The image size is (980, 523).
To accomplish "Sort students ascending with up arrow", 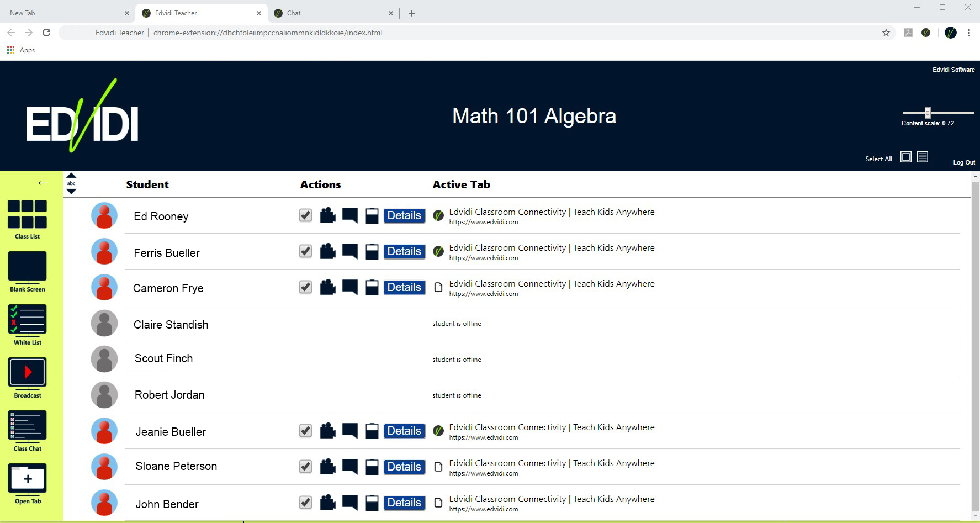I will click(x=71, y=176).
